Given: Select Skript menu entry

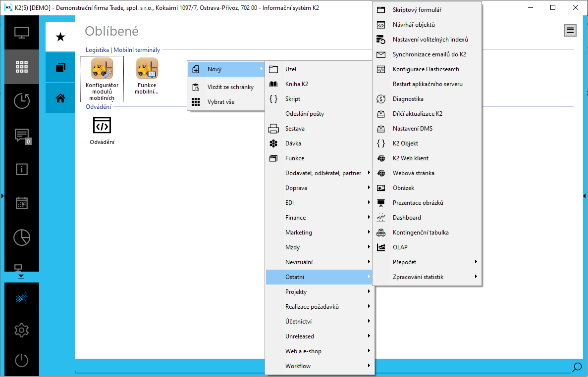Looking at the screenshot, I should tap(319, 99).
